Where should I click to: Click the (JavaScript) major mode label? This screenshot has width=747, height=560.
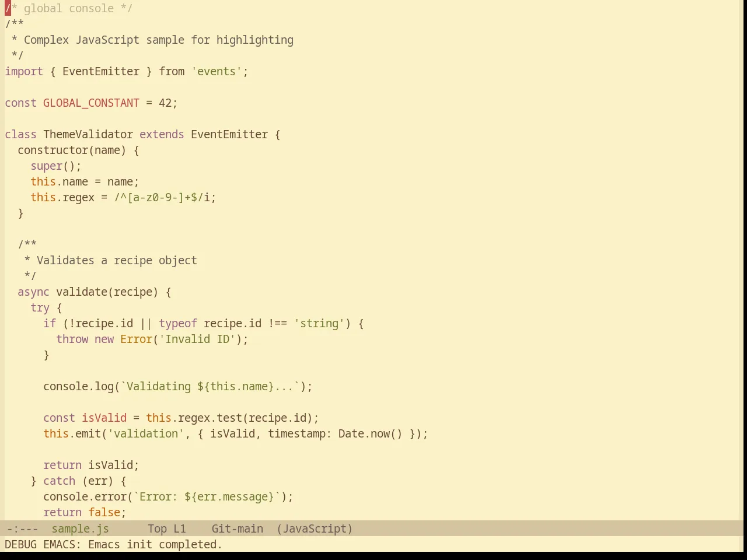tap(315, 528)
